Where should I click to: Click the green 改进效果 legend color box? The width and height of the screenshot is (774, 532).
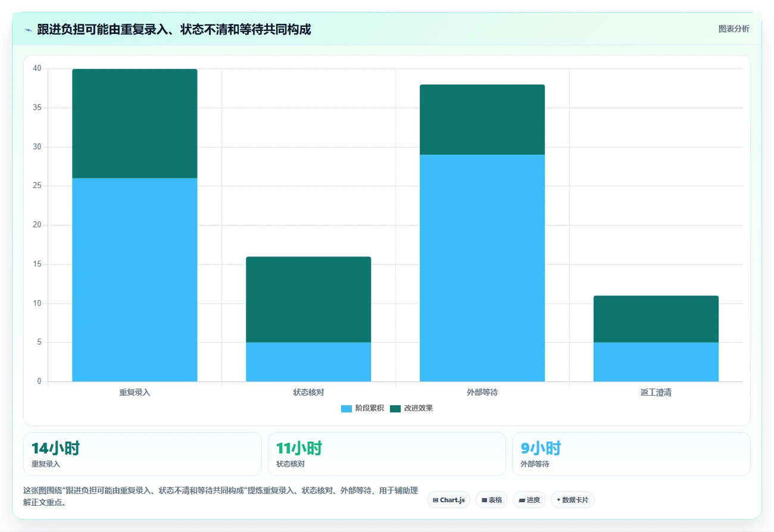pos(395,409)
